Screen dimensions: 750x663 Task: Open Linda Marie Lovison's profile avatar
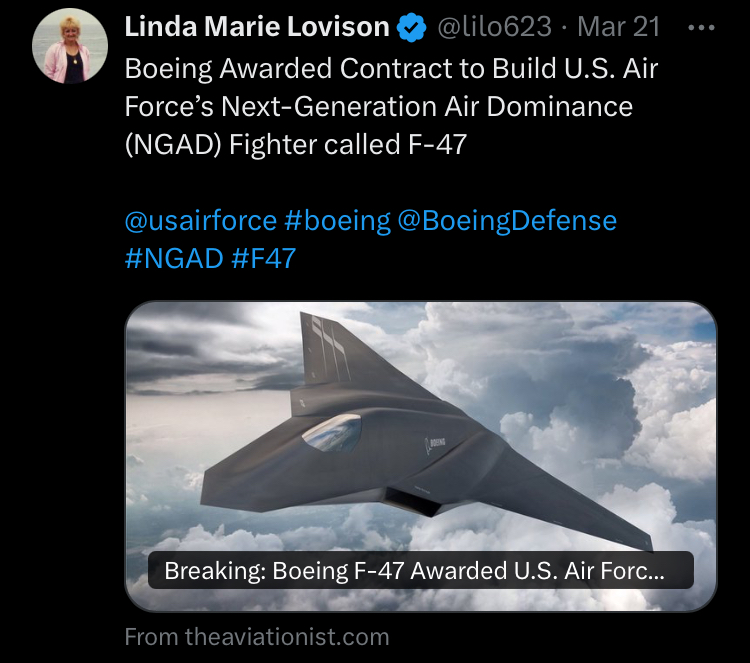70,50
